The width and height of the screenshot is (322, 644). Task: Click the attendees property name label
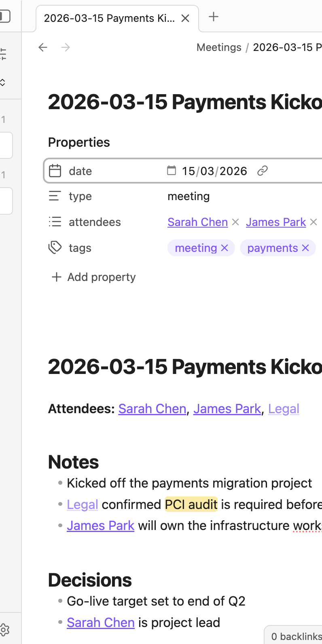click(95, 222)
